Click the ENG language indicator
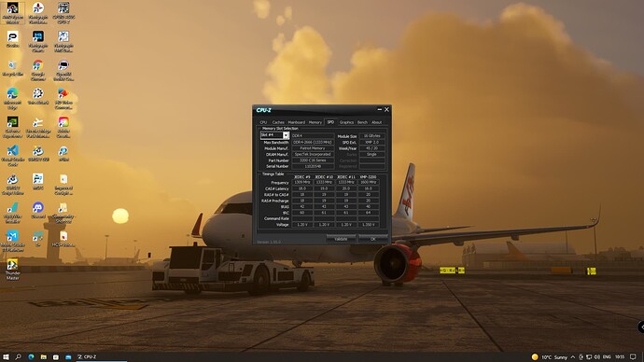Viewport: 644px width, 362px height. tap(607, 356)
